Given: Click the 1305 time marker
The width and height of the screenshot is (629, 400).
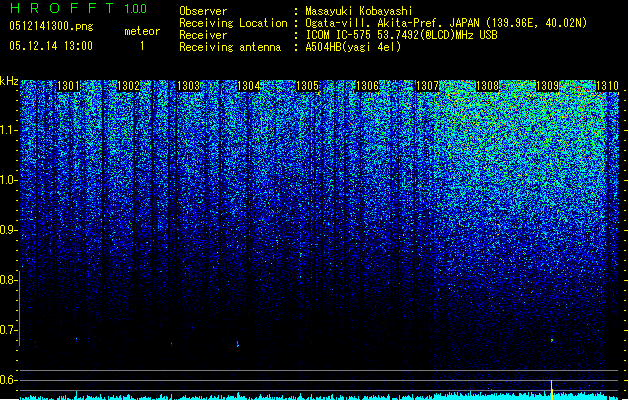Looking at the screenshot, I should pyautogui.click(x=307, y=86).
